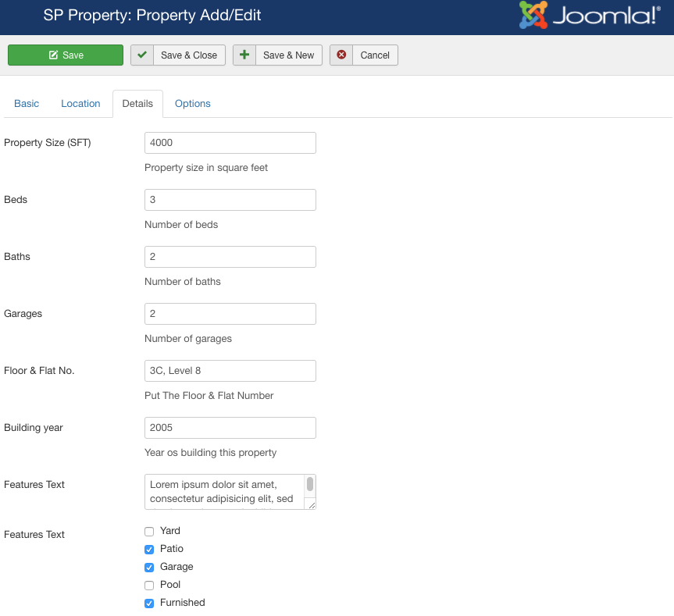The height and width of the screenshot is (616, 674).
Task: Select the Details tab
Action: pos(137,103)
